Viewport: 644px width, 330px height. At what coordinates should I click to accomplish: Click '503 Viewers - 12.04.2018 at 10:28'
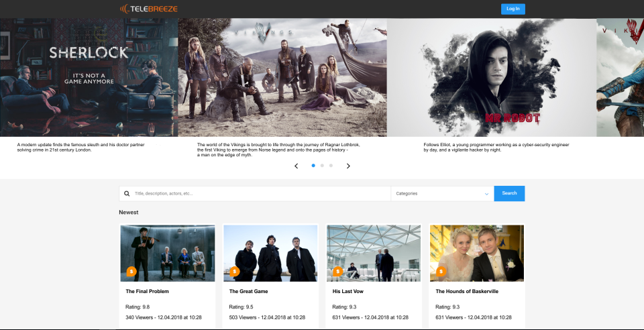267,318
